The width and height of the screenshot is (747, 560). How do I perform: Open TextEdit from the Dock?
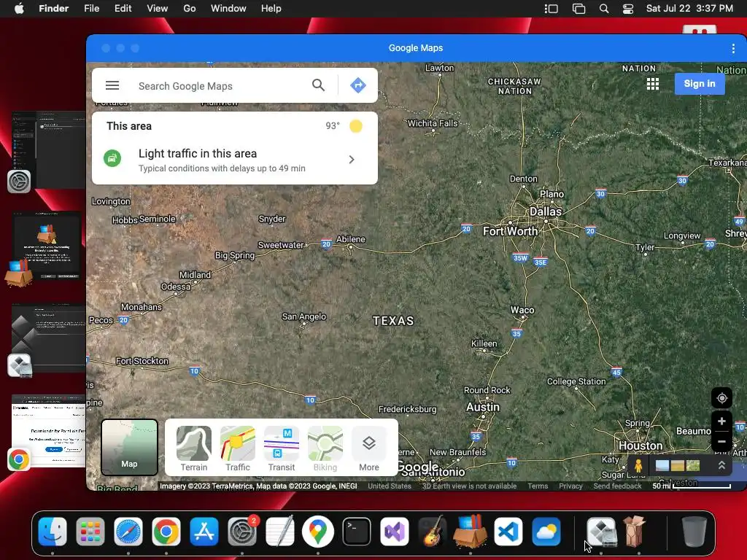(x=280, y=532)
